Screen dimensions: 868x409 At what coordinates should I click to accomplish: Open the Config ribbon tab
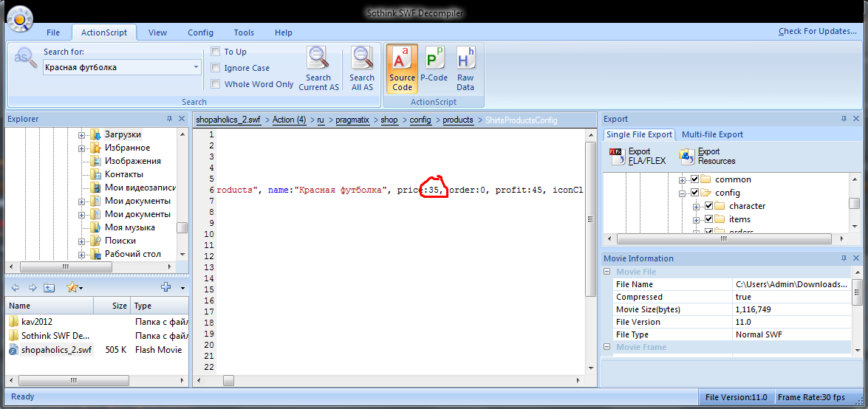[x=200, y=32]
